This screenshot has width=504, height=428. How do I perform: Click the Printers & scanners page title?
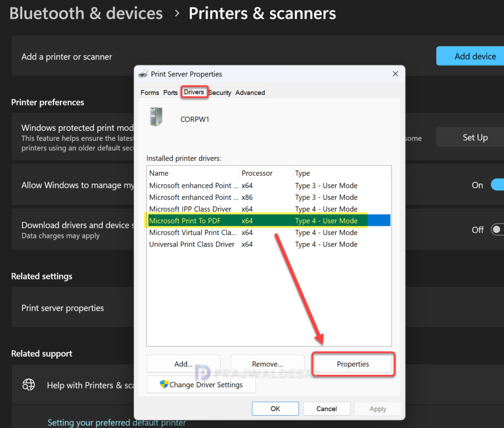pos(262,13)
